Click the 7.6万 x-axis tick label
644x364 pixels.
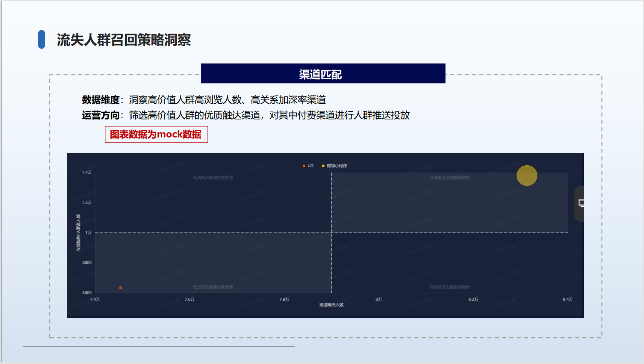[x=189, y=299]
